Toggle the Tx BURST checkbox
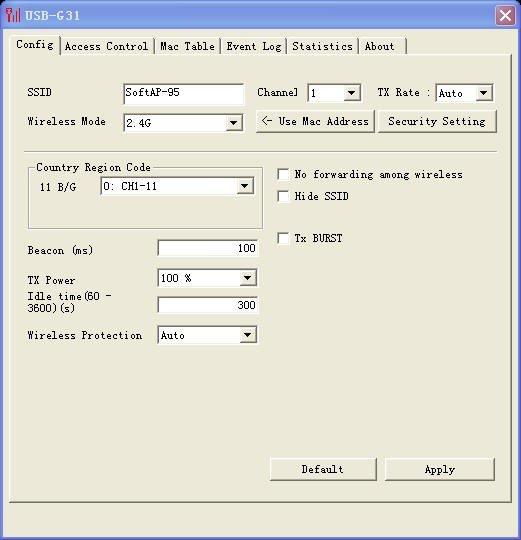The width and height of the screenshot is (521, 540). (283, 238)
